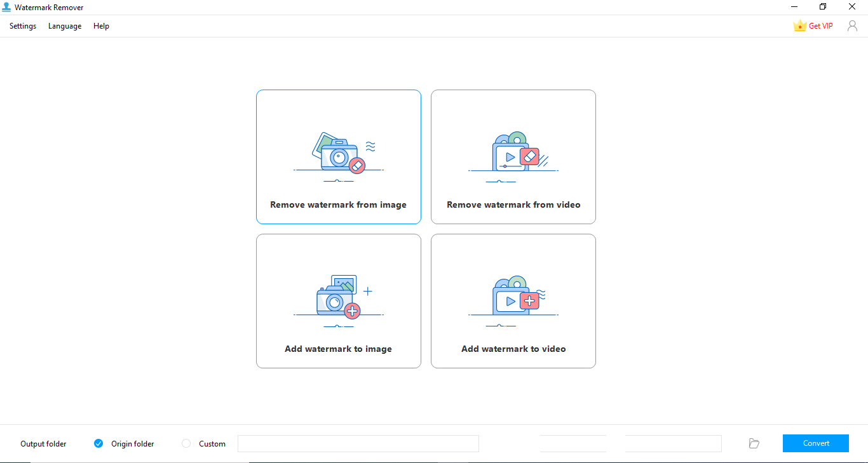
Task: Click the Watermark Remover logo in the title bar
Action: point(7,7)
